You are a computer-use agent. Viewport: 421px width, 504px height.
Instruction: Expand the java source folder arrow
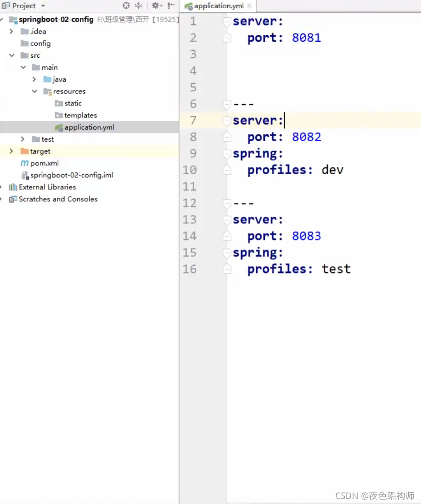click(34, 79)
